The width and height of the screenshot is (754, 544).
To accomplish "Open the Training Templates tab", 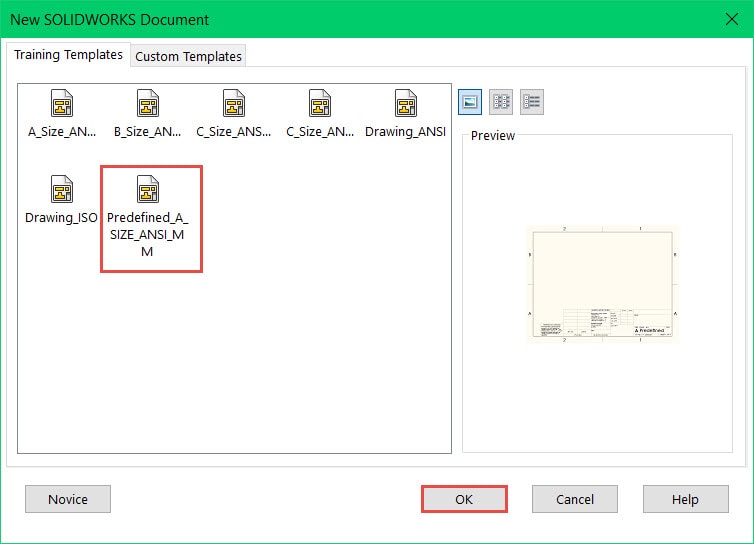I will (68, 55).
